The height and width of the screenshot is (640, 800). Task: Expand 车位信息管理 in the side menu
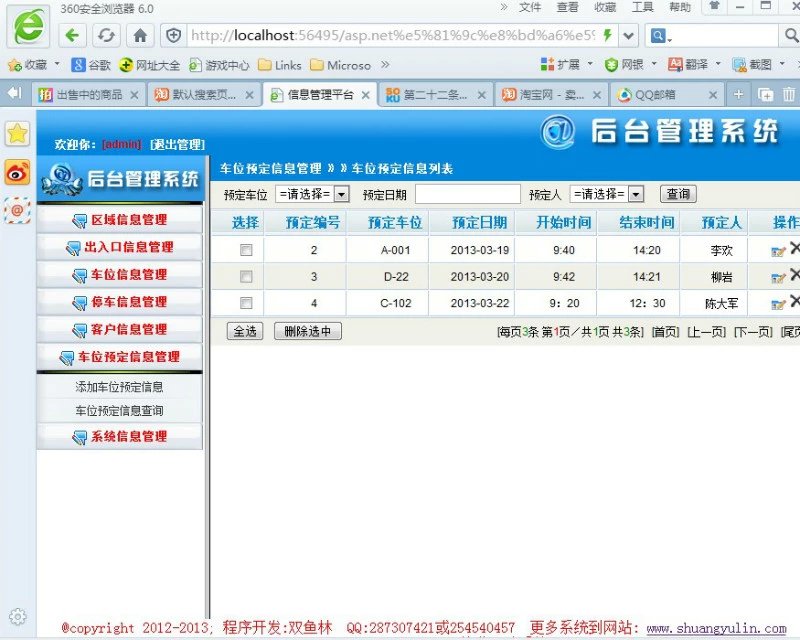point(120,275)
